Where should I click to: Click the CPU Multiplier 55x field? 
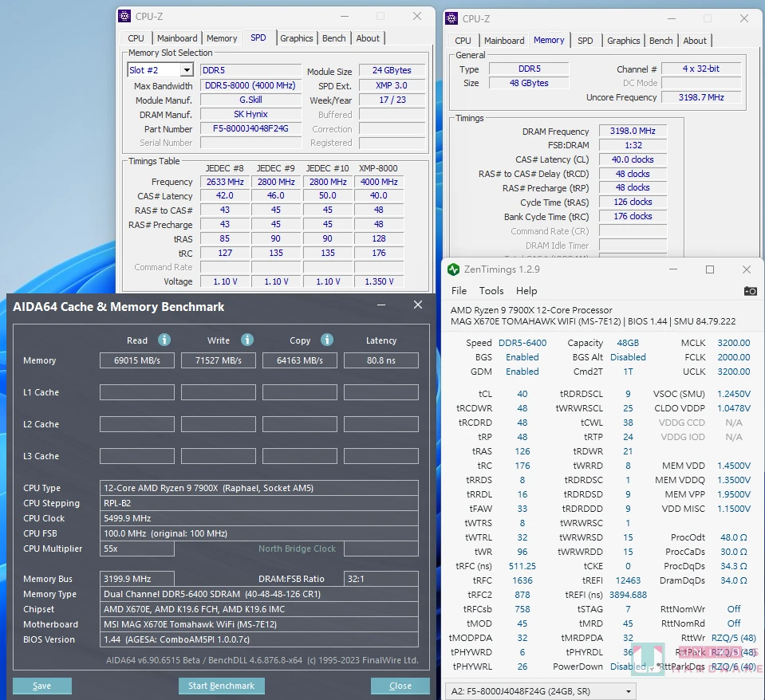[137, 549]
